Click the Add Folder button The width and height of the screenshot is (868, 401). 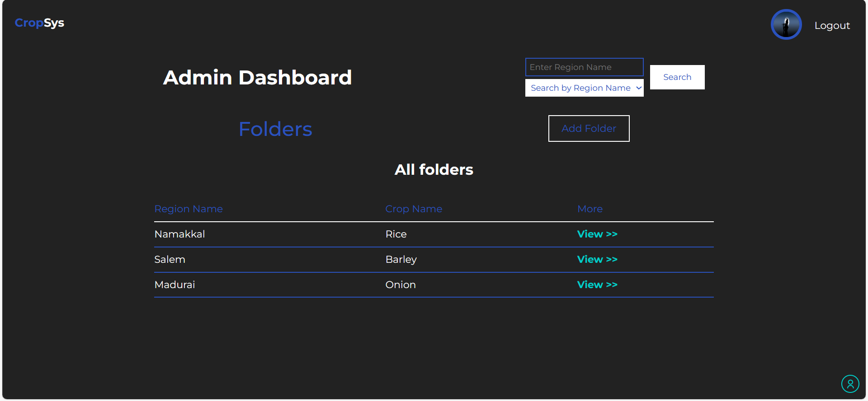[589, 129]
